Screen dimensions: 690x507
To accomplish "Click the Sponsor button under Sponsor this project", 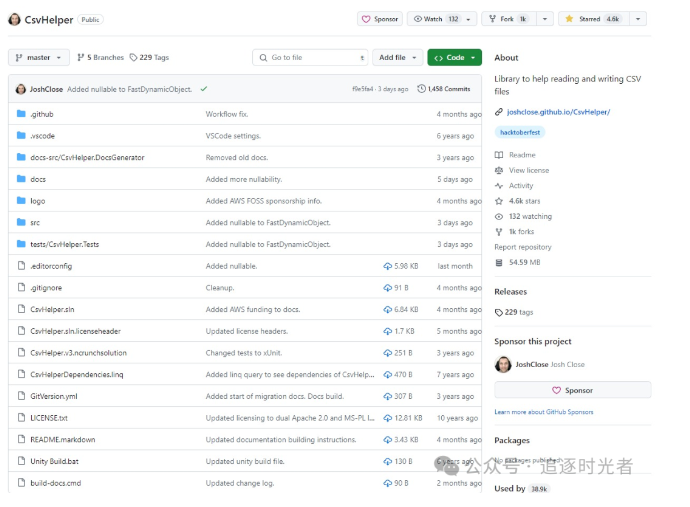I will tap(573, 390).
